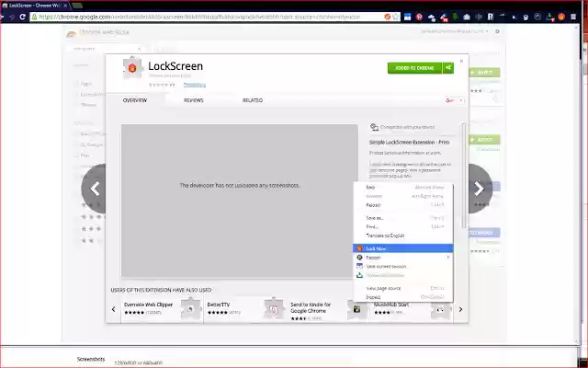Clear the web store search box

(x=139, y=49)
